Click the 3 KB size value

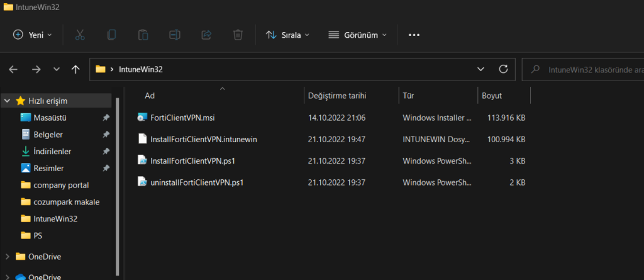(x=518, y=160)
